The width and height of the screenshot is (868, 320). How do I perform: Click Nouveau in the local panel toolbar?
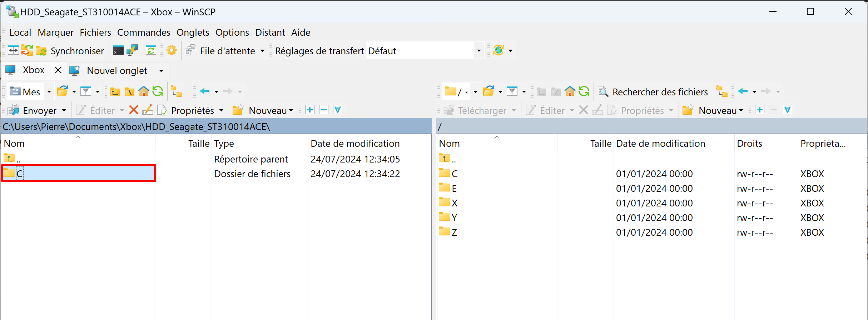pos(263,110)
